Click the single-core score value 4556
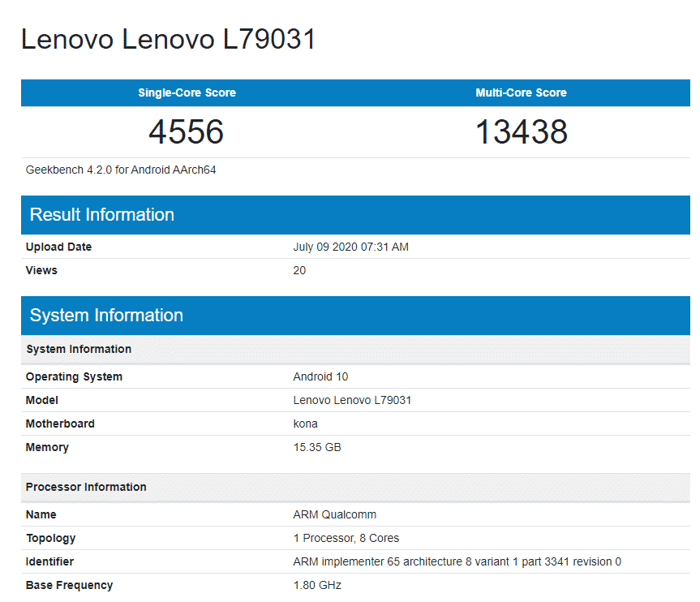This screenshot has width=700, height=602. pos(187,131)
